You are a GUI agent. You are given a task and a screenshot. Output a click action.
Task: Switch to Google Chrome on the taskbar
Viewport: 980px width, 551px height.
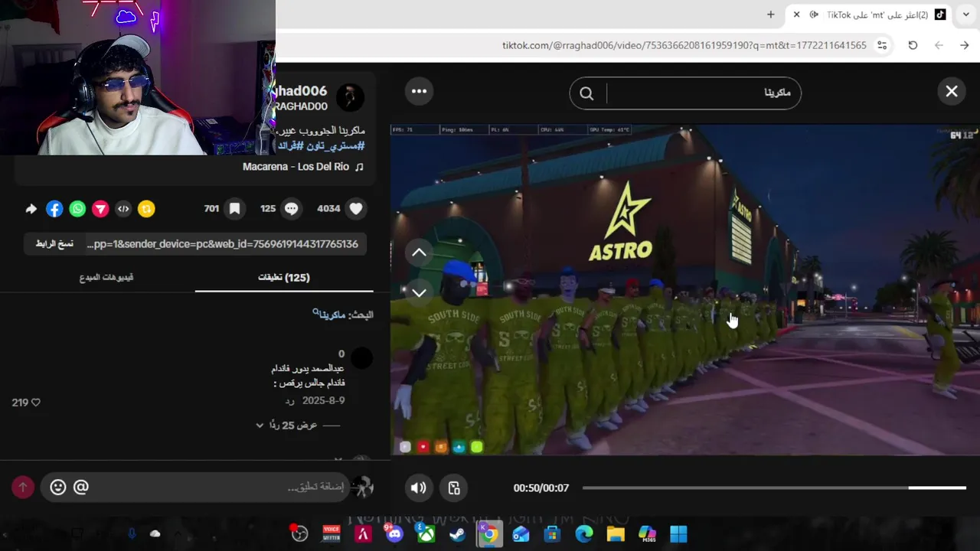pos(489,533)
